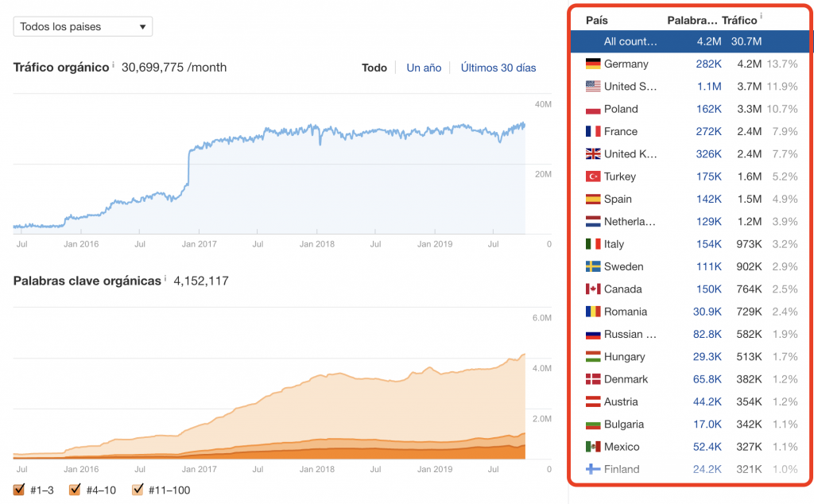Click the Germany flag icon
The height and width of the screenshot is (504, 814).
592,64
